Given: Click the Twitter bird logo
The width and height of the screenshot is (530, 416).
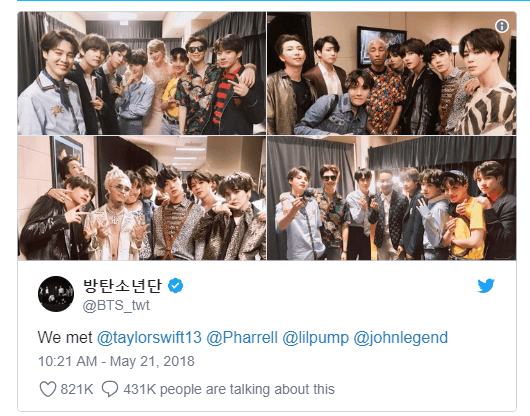Looking at the screenshot, I should coord(486,286).
